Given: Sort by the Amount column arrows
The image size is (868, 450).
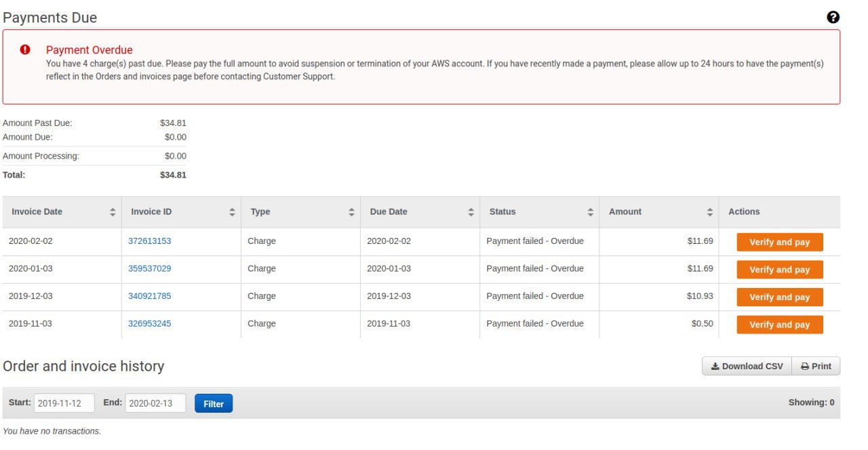Looking at the screenshot, I should click(710, 212).
